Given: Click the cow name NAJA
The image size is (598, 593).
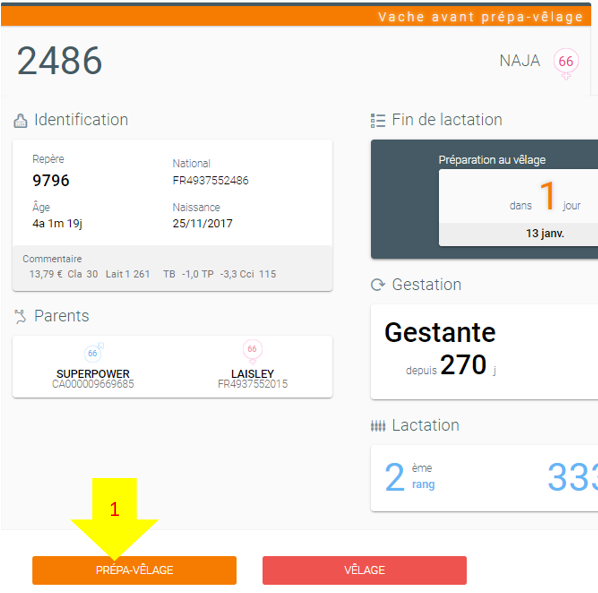Looking at the screenshot, I should (x=520, y=61).
